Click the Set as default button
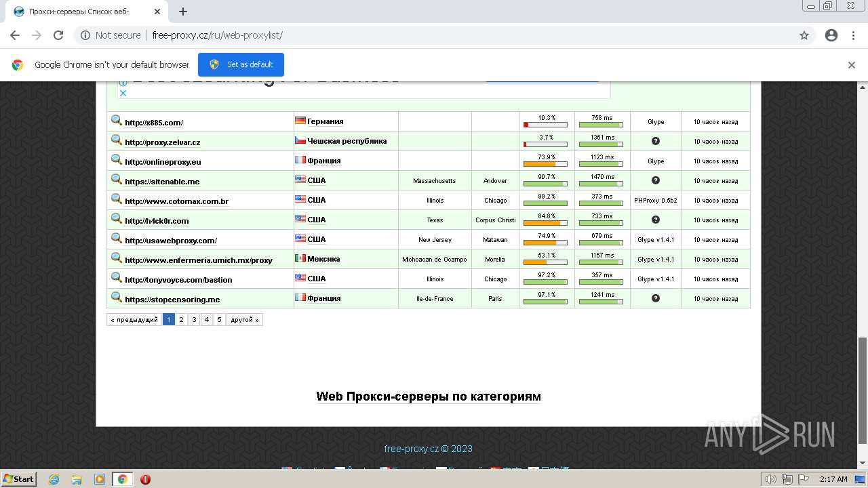The height and width of the screenshot is (488, 868). [241, 64]
